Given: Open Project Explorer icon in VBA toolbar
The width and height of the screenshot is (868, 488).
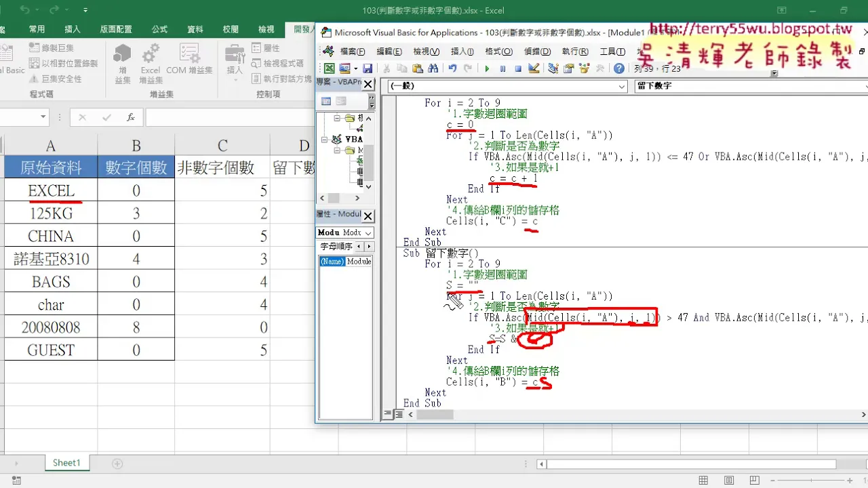Looking at the screenshot, I should (553, 68).
